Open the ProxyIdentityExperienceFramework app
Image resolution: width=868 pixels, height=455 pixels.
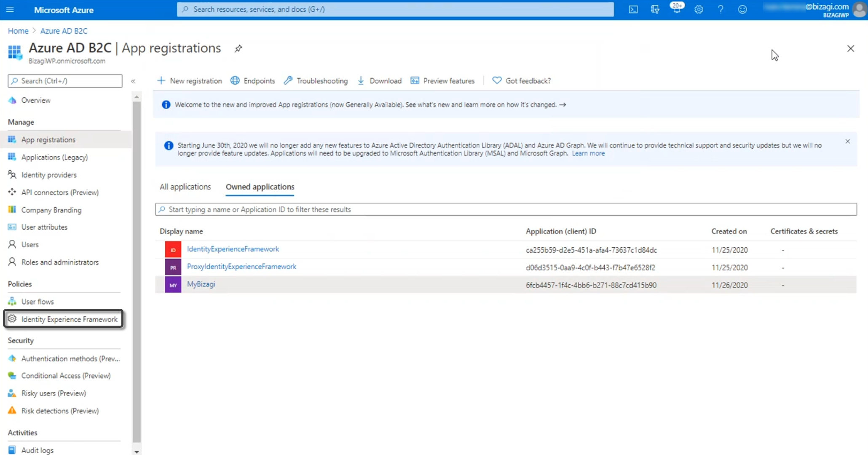tap(241, 267)
